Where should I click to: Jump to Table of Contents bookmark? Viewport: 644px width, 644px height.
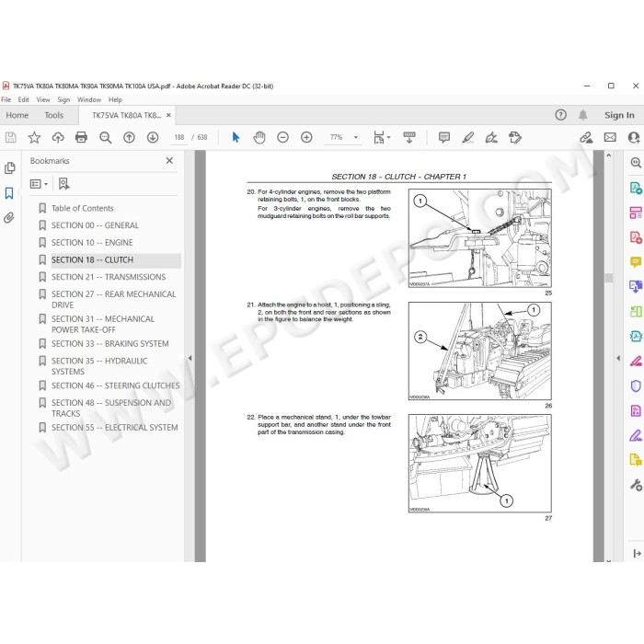82,208
